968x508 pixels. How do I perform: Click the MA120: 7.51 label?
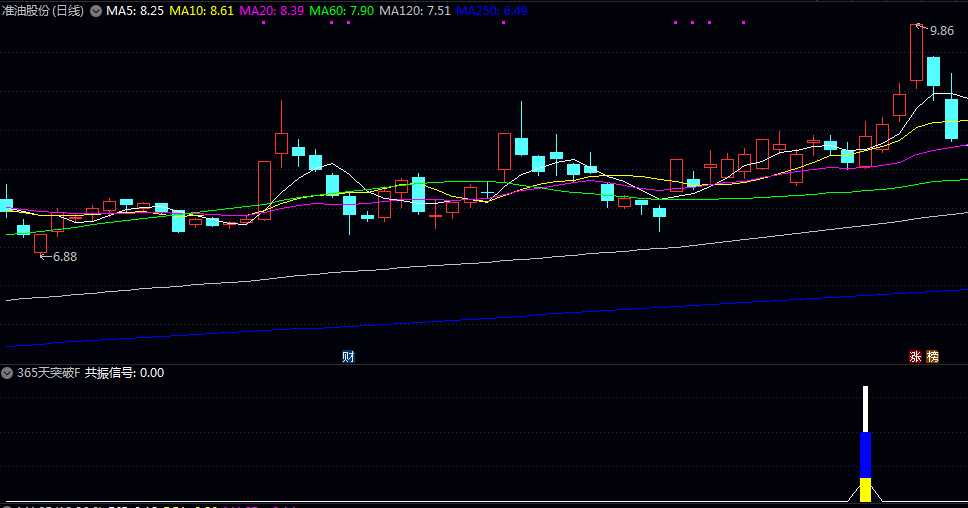coord(415,11)
